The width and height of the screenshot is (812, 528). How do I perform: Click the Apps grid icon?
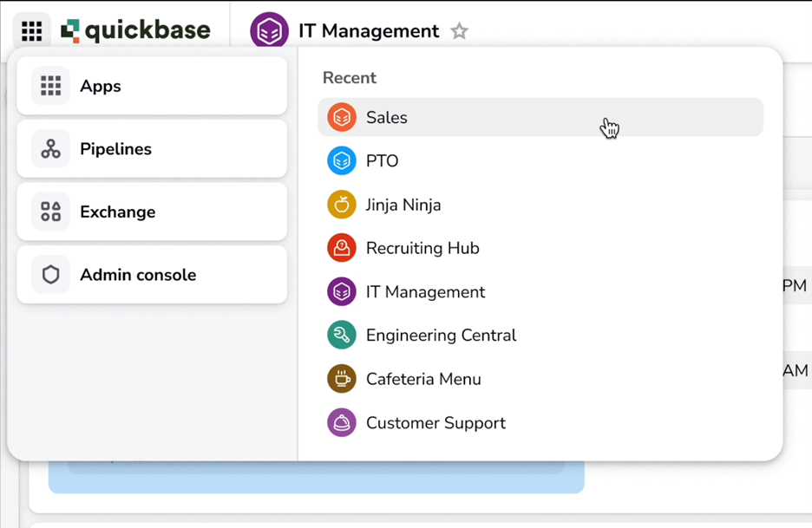[x=50, y=86]
